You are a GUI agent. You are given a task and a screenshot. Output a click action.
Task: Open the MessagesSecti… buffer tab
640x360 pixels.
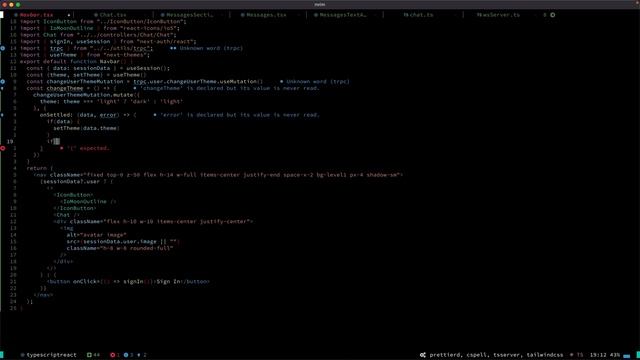[x=189, y=15]
